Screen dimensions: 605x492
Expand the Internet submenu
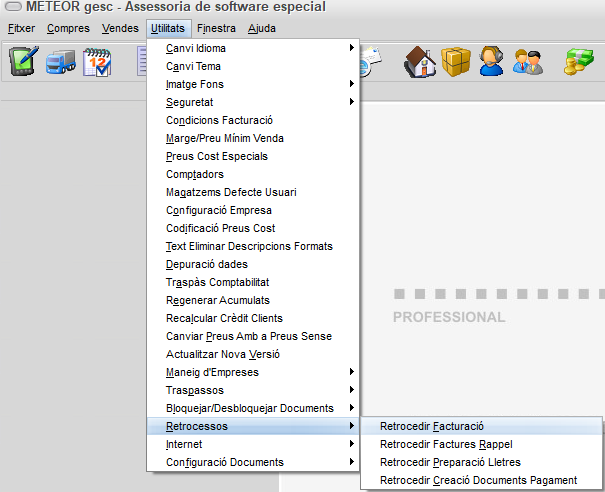pyautogui.click(x=253, y=445)
